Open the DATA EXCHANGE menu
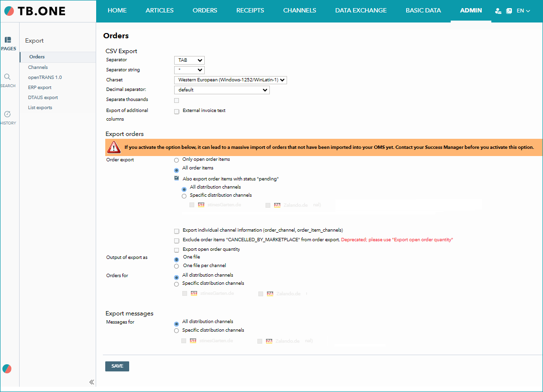The width and height of the screenshot is (543, 392). [361, 11]
